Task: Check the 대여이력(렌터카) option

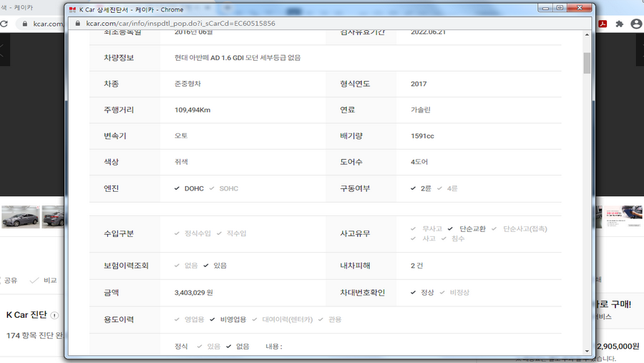Action: (255, 319)
